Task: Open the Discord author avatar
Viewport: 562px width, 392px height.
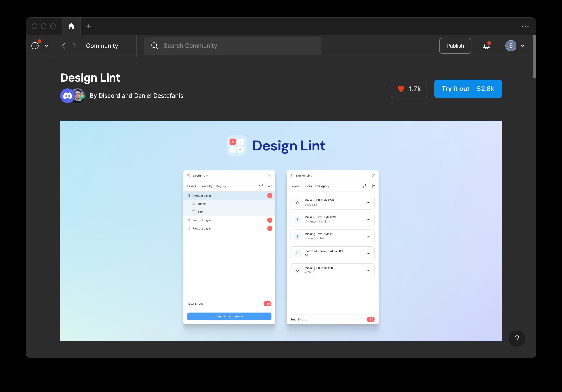Action: pyautogui.click(x=67, y=96)
